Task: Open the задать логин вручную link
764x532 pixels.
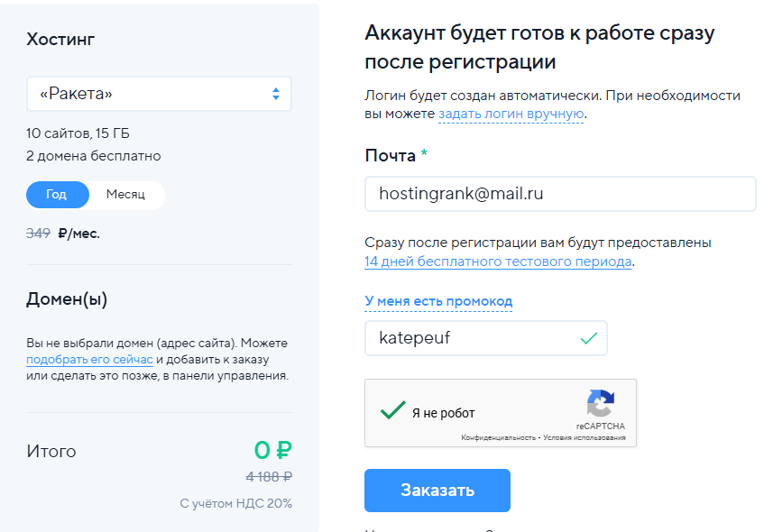Action: [x=511, y=114]
